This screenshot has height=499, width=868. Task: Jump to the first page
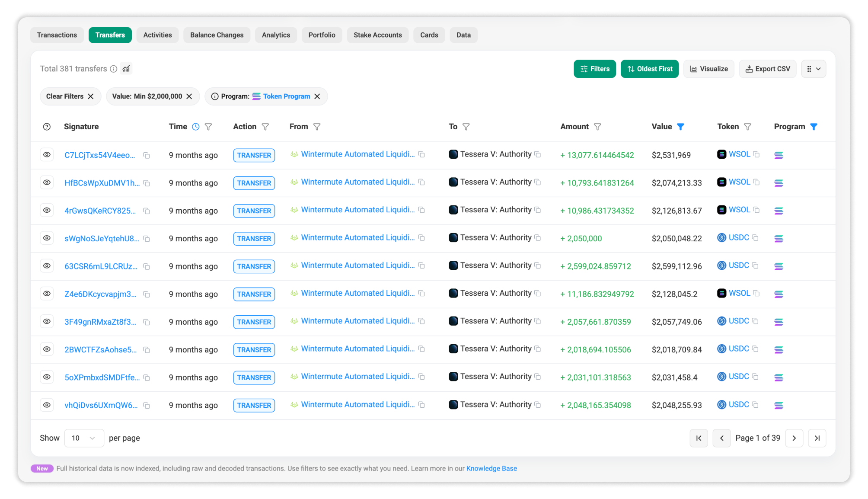699,438
